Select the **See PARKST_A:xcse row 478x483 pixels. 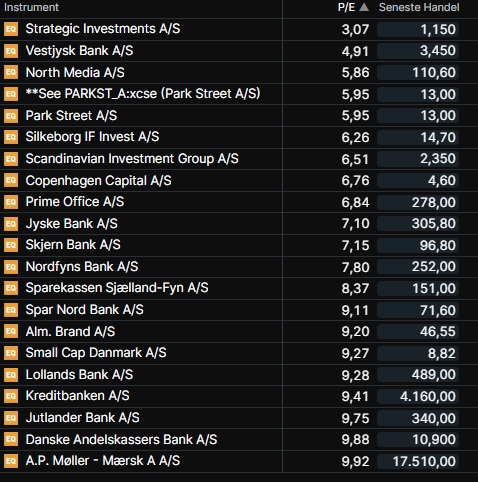(x=239, y=94)
